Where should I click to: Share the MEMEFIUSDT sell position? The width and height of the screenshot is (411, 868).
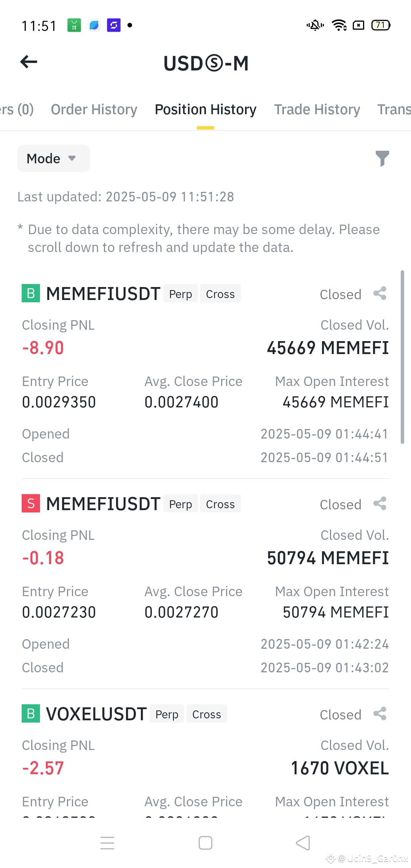click(x=380, y=504)
